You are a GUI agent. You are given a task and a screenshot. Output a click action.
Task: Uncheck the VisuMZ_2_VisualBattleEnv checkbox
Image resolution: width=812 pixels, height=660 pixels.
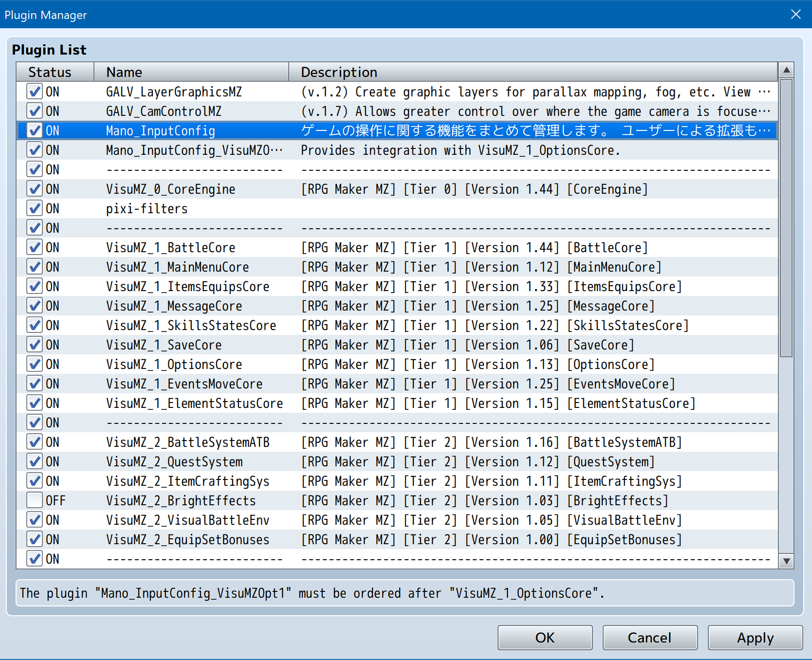click(35, 520)
